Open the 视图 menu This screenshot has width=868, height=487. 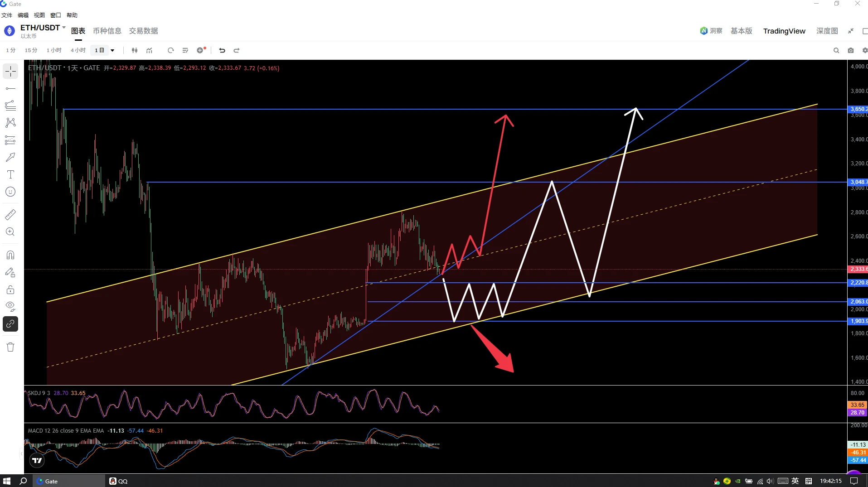pyautogui.click(x=39, y=15)
